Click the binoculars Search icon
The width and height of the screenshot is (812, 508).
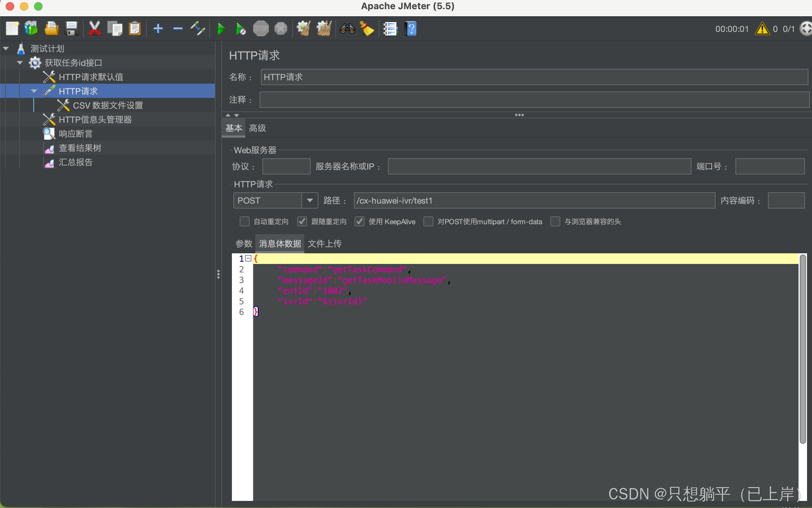pos(347,29)
